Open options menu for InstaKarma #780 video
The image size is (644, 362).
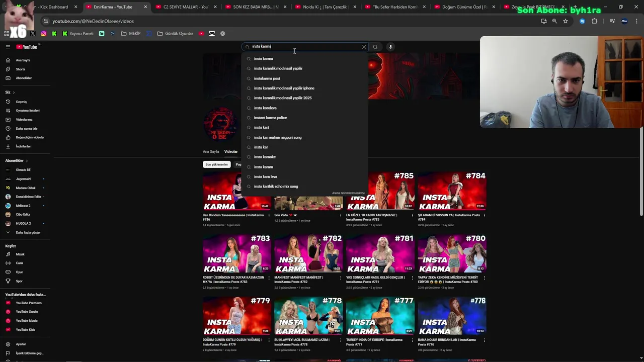(484, 278)
